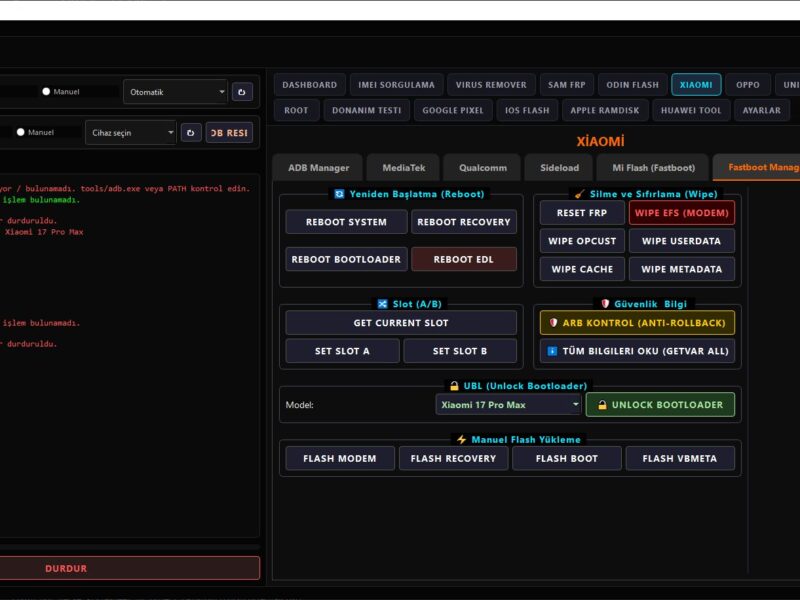The width and height of the screenshot is (800, 600).
Task: Switch to the ODIN FLASH tab
Action: click(x=632, y=85)
